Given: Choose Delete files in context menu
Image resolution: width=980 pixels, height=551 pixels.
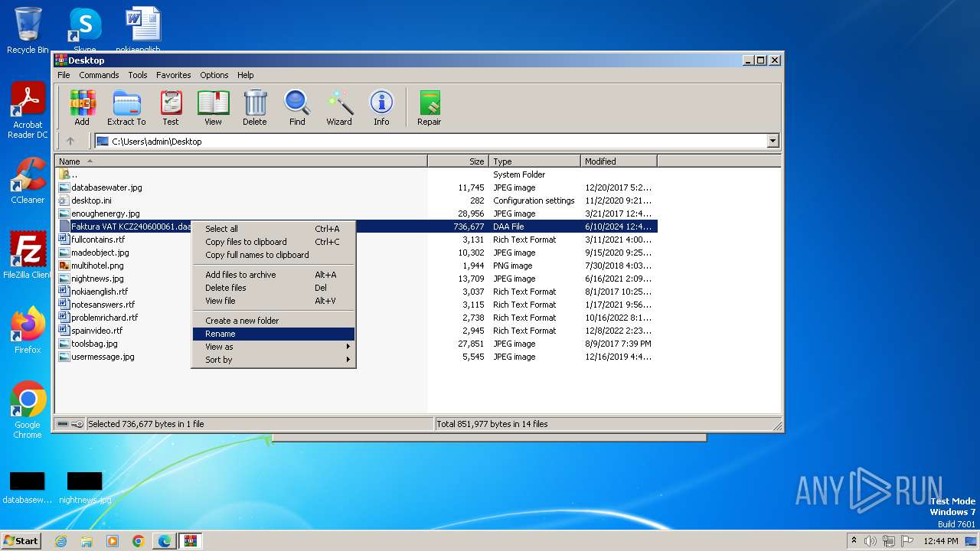Looking at the screenshot, I should point(273,288).
